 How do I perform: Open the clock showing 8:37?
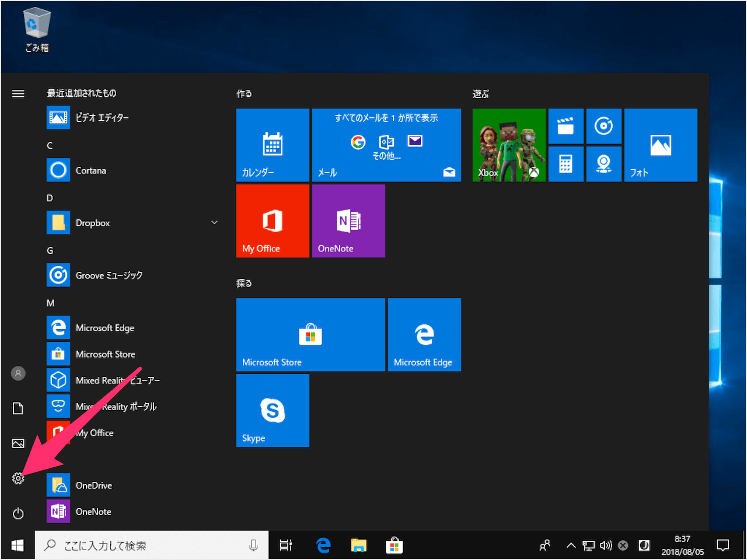(x=682, y=545)
